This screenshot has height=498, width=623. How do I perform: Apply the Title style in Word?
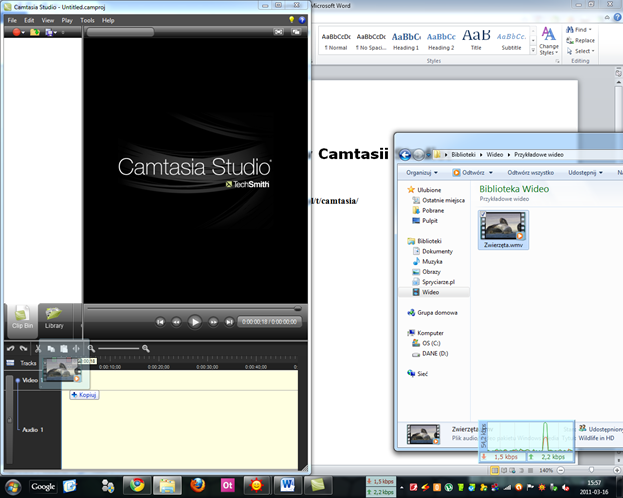pyautogui.click(x=476, y=42)
